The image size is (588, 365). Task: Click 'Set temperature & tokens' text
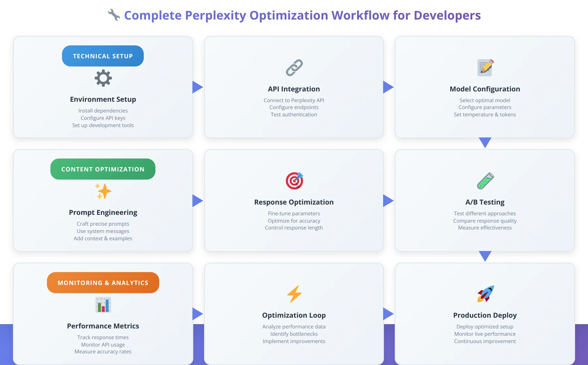[485, 114]
